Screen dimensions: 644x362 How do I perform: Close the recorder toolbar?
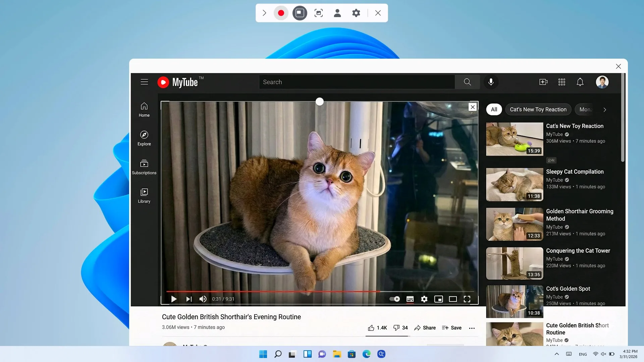[378, 13]
